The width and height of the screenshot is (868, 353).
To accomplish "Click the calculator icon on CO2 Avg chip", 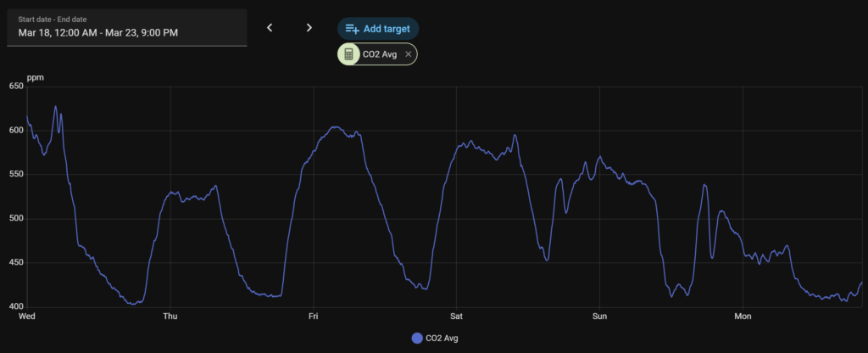I will (x=348, y=54).
